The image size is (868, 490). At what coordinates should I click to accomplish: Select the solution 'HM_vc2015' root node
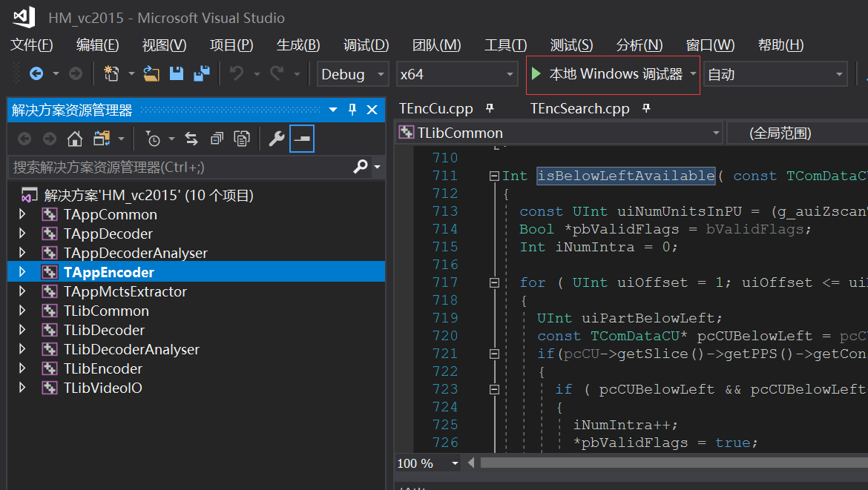(149, 195)
